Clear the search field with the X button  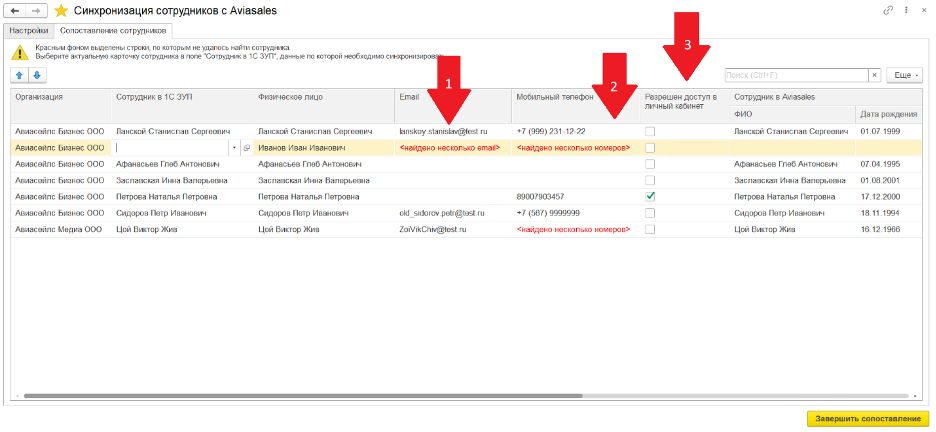(874, 74)
